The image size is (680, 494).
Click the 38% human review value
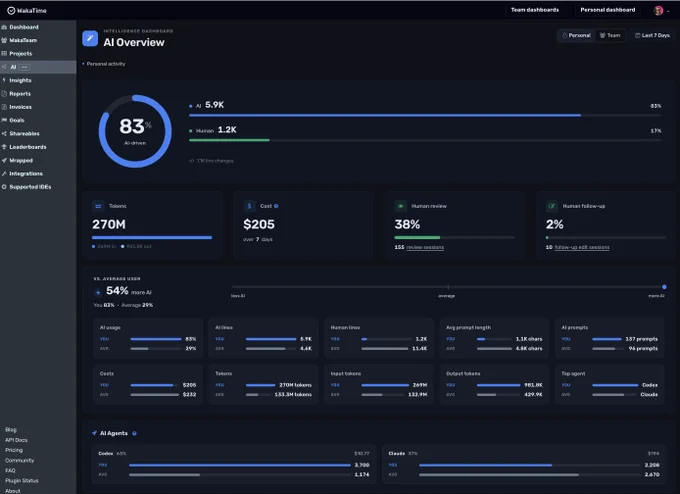click(407, 225)
